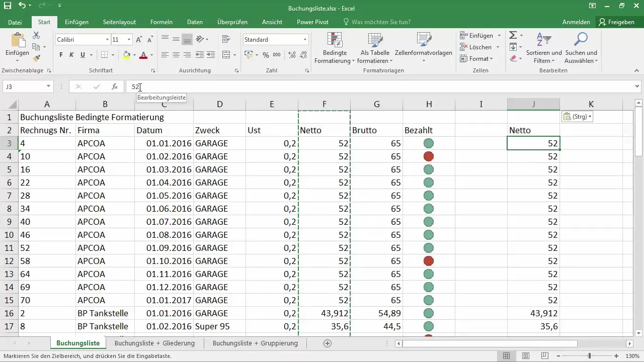Select column header H
This screenshot has width=644, height=362.
click(x=429, y=104)
